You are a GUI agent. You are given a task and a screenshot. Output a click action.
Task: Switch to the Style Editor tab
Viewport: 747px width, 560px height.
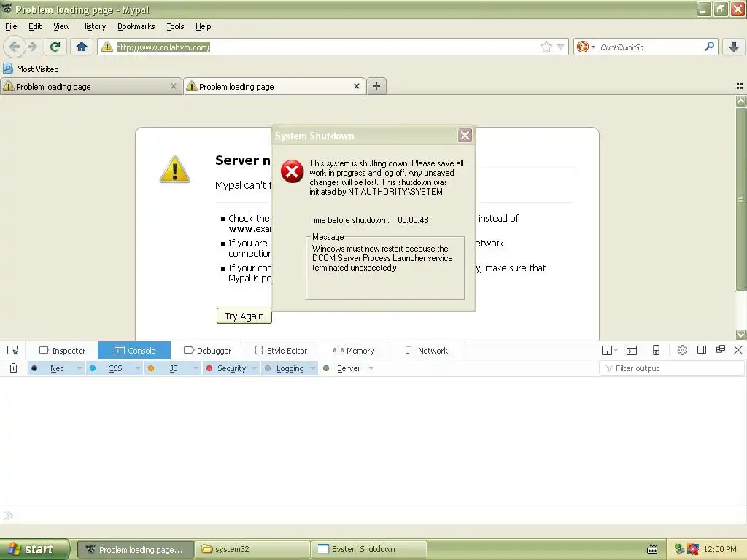pyautogui.click(x=280, y=351)
